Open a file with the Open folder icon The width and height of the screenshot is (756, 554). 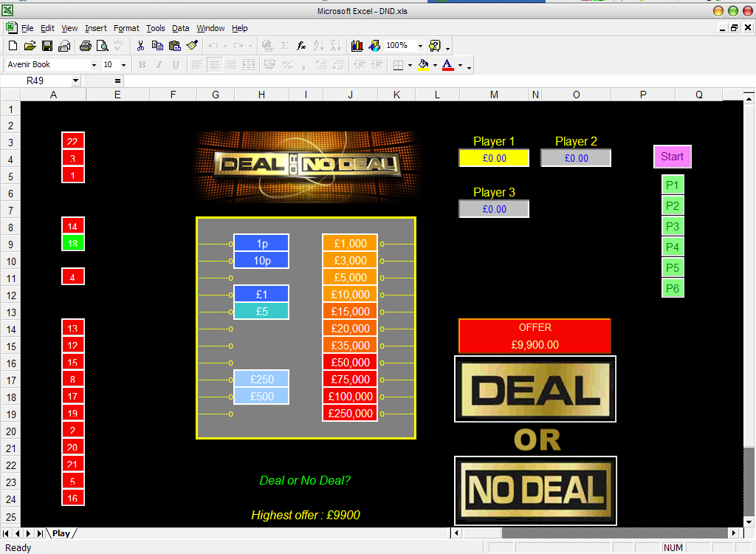(30, 46)
